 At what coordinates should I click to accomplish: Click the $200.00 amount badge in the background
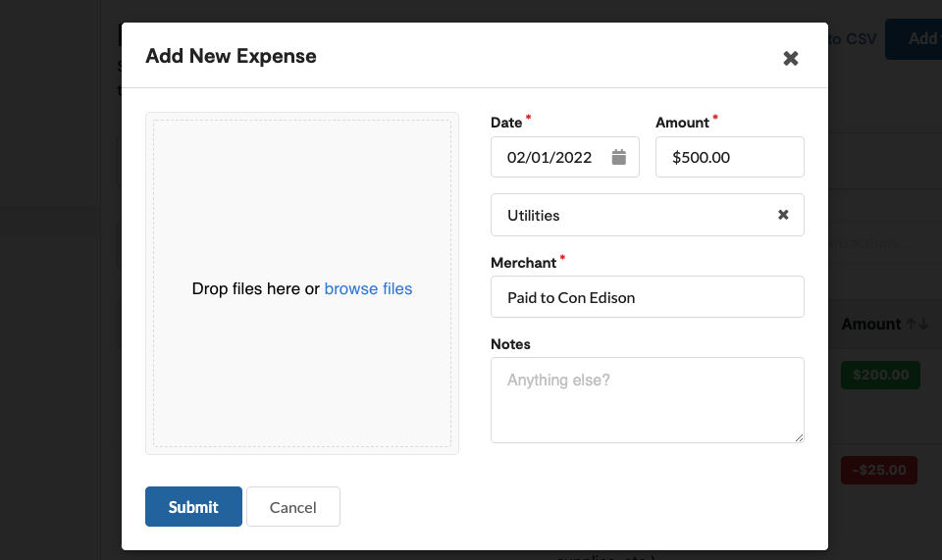coord(880,376)
